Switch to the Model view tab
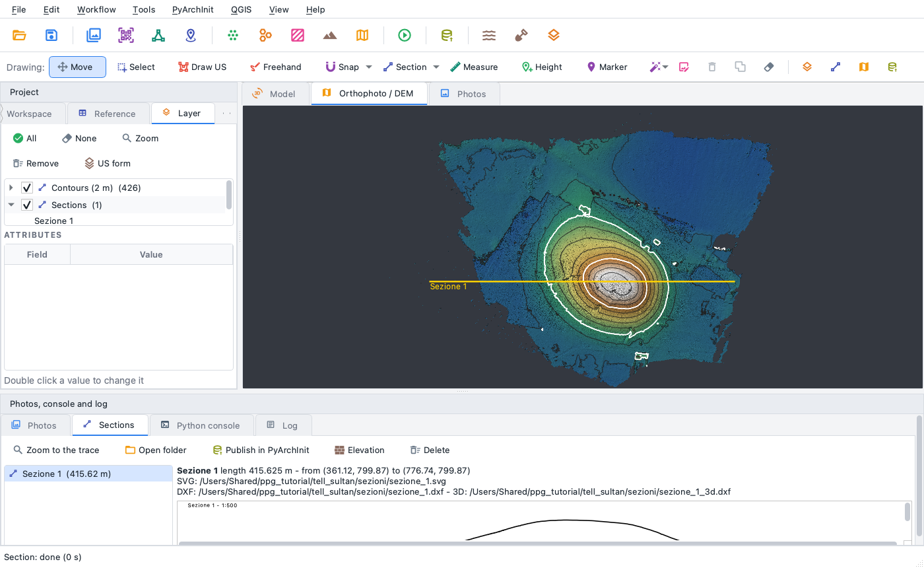The height and width of the screenshot is (568, 924). (274, 94)
